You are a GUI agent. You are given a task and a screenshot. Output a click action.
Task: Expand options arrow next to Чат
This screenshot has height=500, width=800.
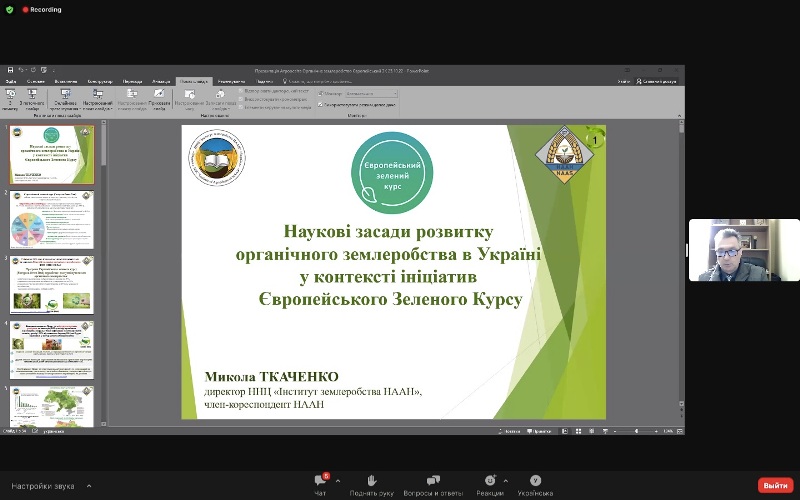pos(338,481)
